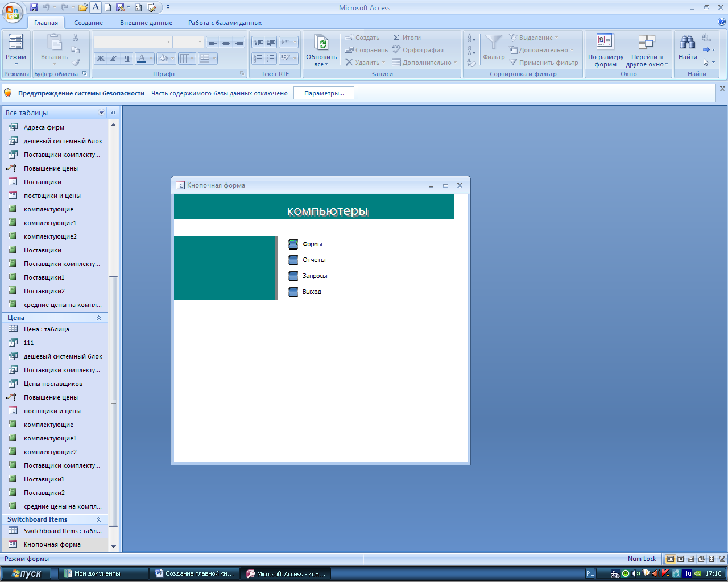Click the Пуск start button
Screen dimensions: 728x582
(x=26, y=573)
